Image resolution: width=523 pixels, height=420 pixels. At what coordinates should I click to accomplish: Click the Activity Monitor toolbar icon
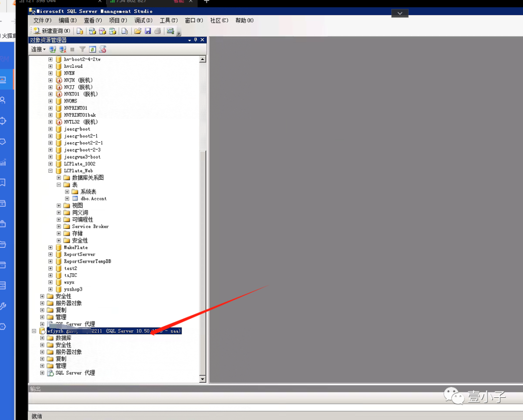[170, 31]
